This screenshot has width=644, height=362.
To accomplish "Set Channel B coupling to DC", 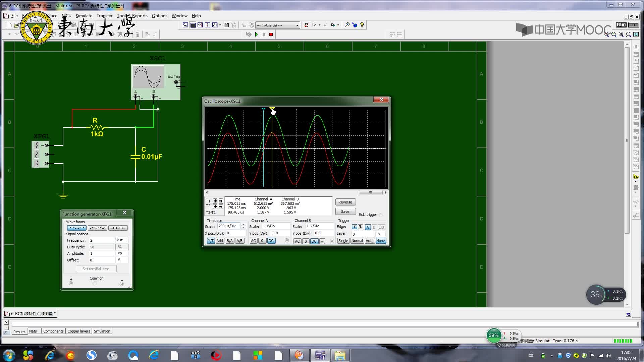I will pos(314,241).
